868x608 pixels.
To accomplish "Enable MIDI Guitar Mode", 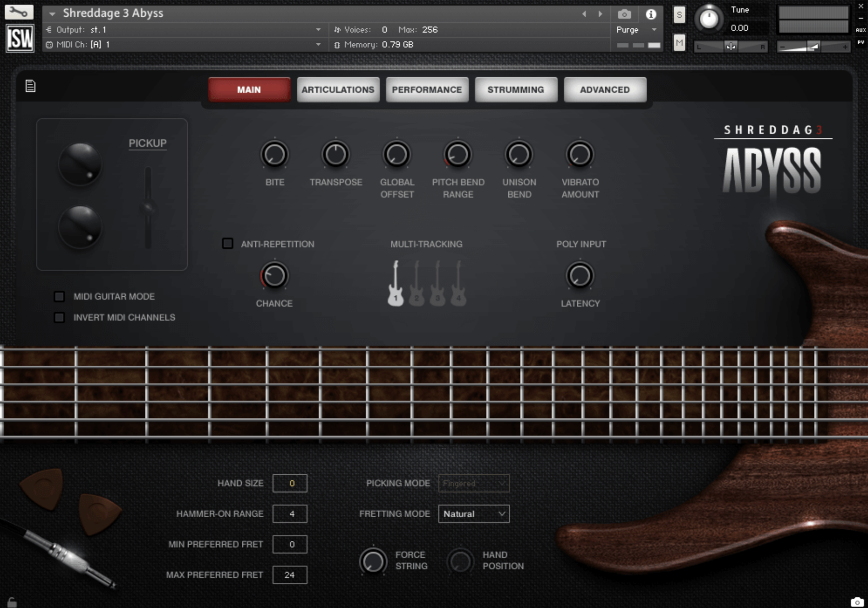I will click(59, 296).
